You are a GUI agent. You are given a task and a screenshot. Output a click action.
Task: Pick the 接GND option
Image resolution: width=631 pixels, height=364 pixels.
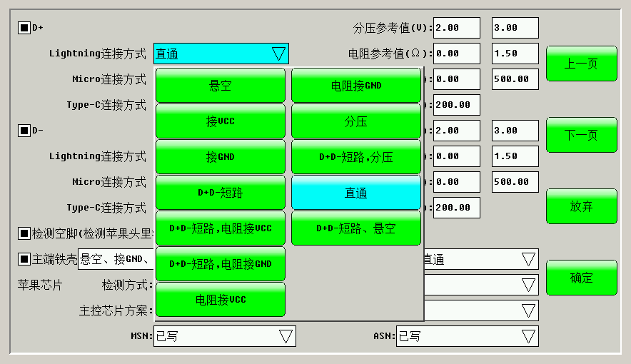point(220,157)
